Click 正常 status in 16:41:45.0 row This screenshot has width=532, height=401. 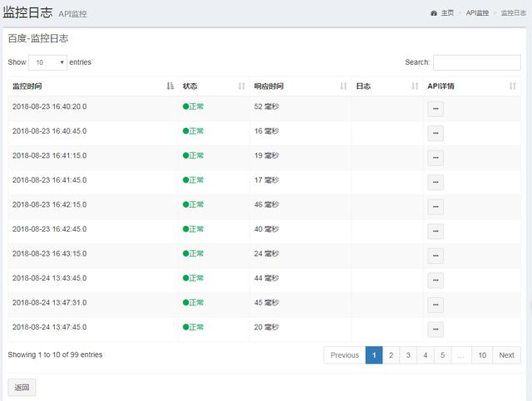(193, 180)
